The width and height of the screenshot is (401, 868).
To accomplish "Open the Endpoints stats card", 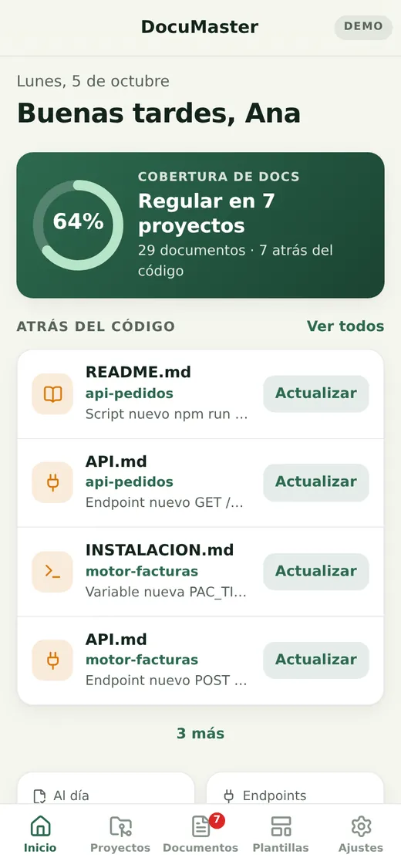I will [295, 789].
